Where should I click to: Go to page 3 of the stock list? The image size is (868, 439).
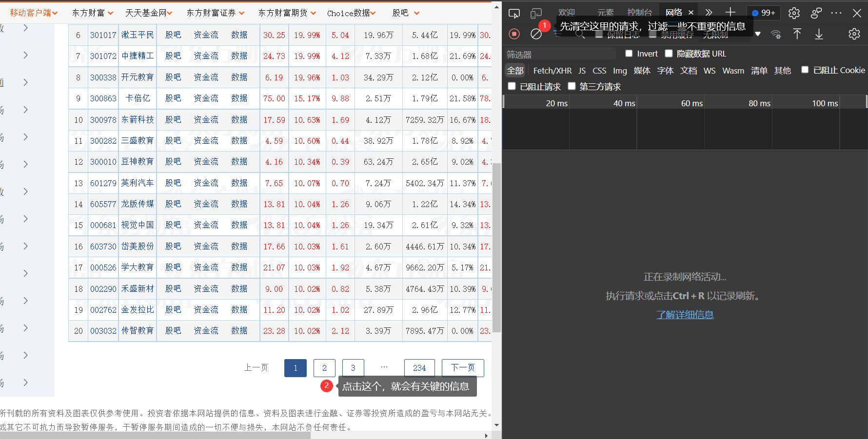(353, 368)
